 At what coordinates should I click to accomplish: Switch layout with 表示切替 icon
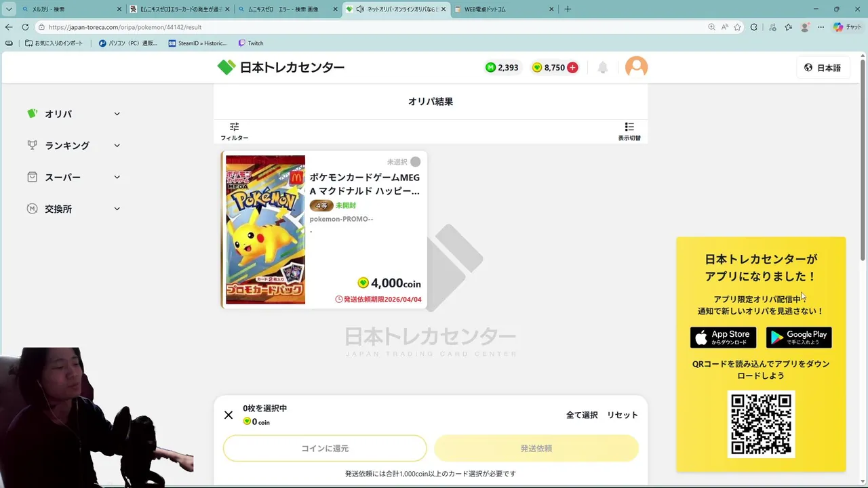pos(629,131)
